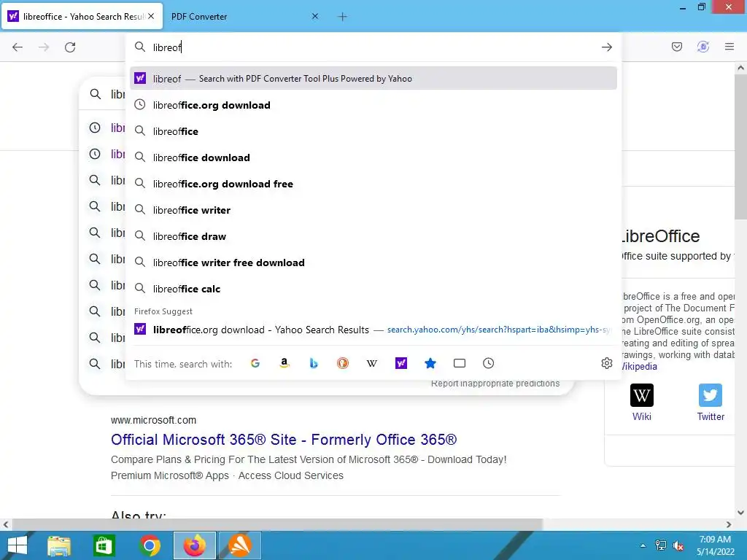
Task: Close the libreoffice Yahoo Search tab
Action: coord(151,16)
